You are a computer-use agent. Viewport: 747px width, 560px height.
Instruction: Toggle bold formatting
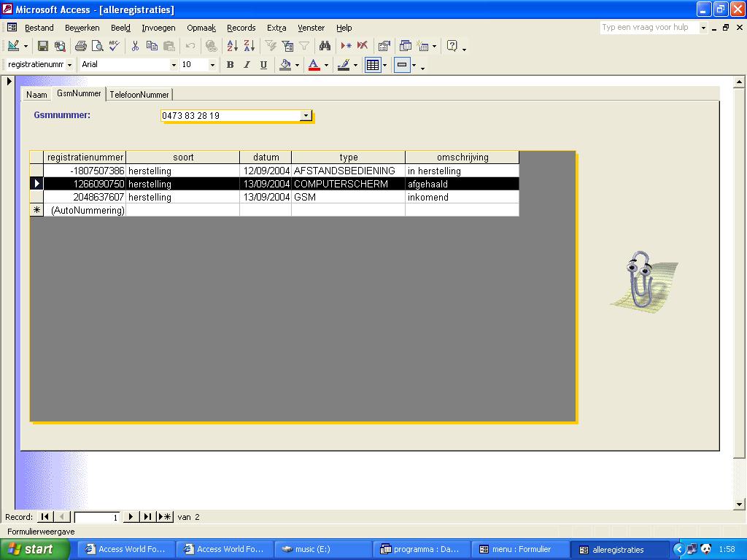[230, 65]
